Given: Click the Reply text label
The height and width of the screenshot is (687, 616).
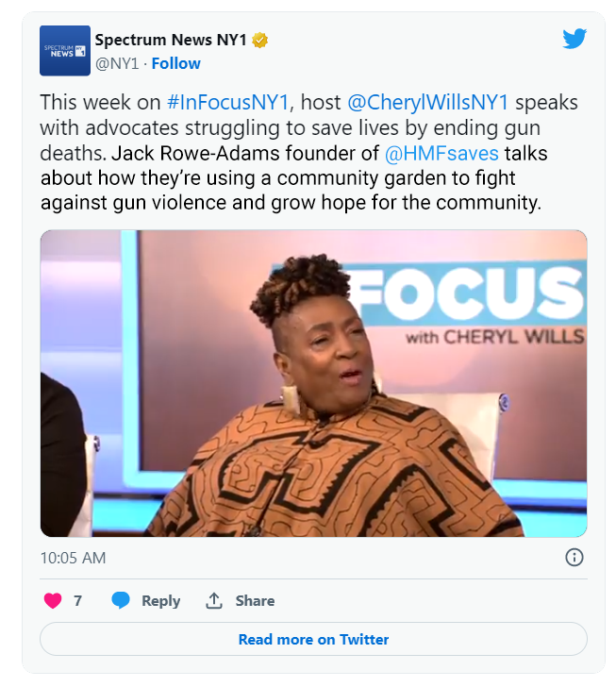Looking at the screenshot, I should pyautogui.click(x=160, y=601).
